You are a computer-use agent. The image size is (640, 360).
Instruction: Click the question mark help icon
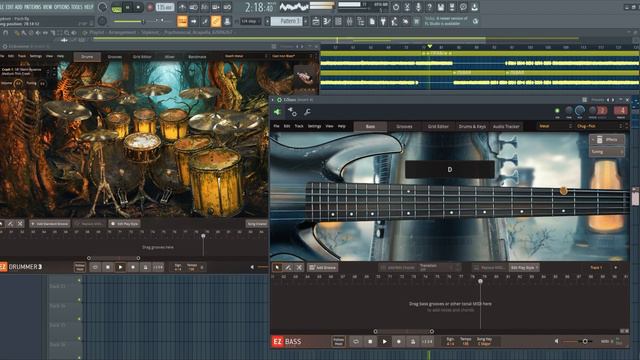click(429, 7)
